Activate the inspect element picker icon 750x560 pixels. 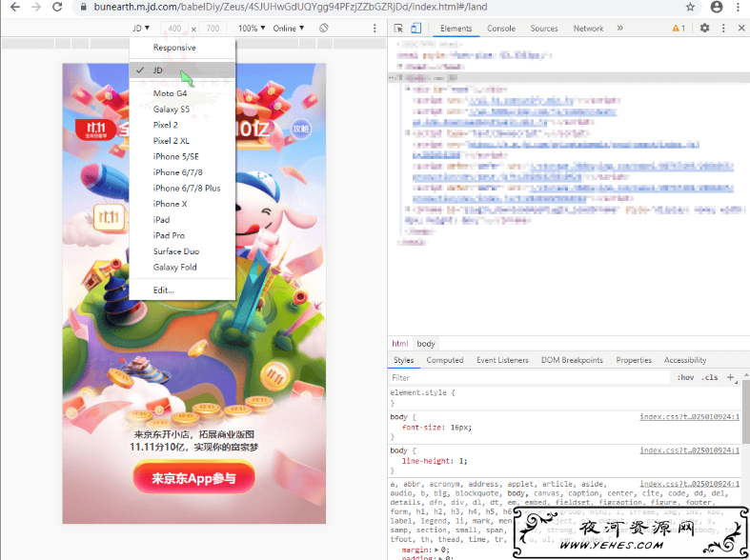[x=398, y=29]
